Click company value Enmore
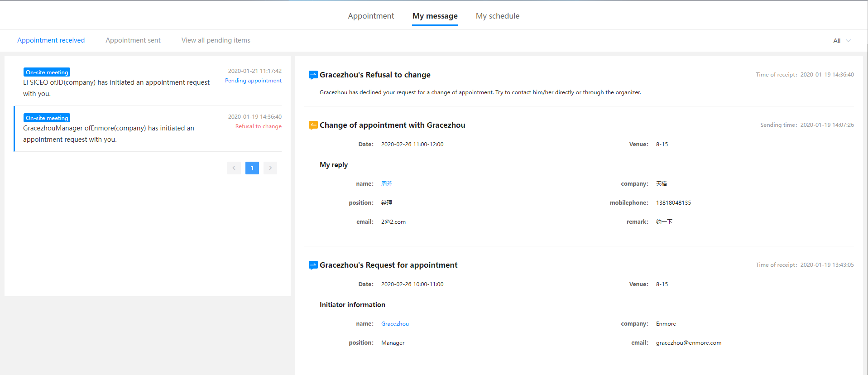The width and height of the screenshot is (868, 375). (666, 324)
